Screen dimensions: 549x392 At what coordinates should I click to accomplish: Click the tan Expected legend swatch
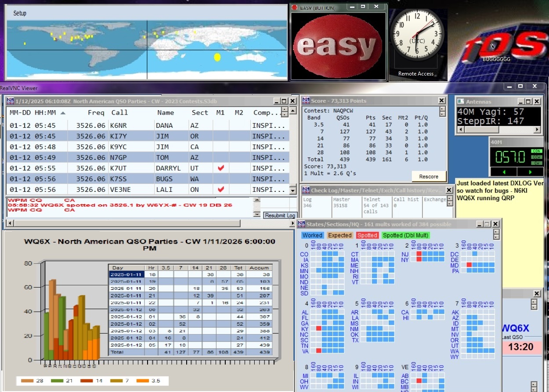tap(340, 235)
